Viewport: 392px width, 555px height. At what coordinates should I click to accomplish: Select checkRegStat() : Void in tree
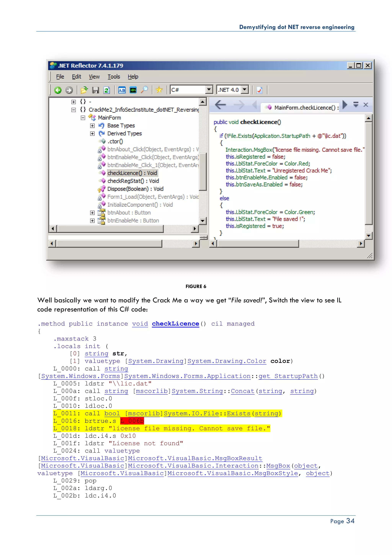(x=133, y=181)
